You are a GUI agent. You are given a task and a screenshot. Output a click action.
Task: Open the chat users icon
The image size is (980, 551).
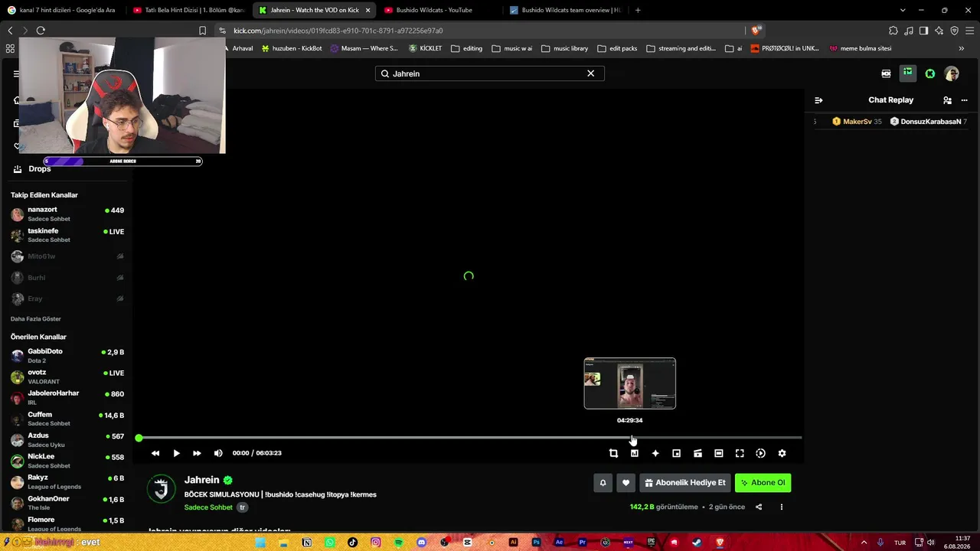click(x=947, y=100)
